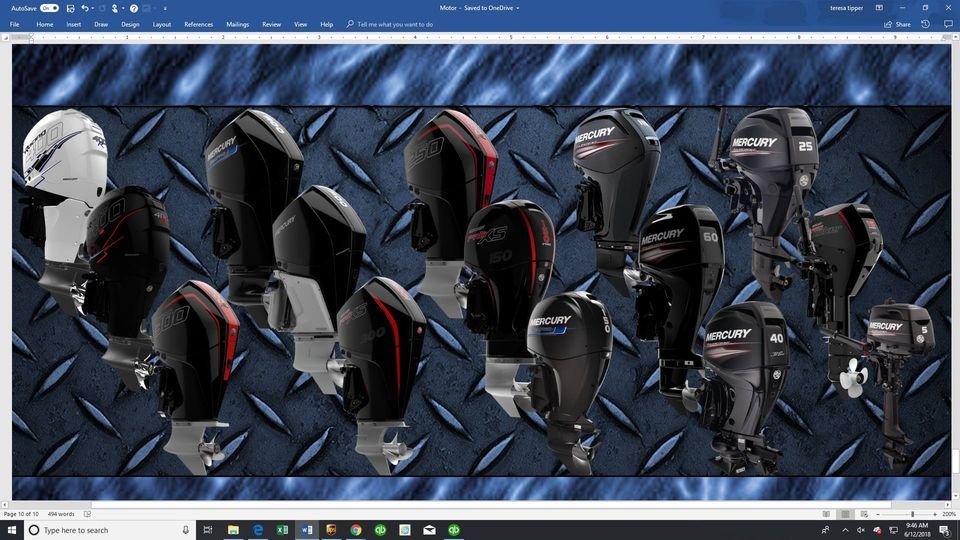Open Ribbon Display Options icon

pyautogui.click(x=879, y=8)
